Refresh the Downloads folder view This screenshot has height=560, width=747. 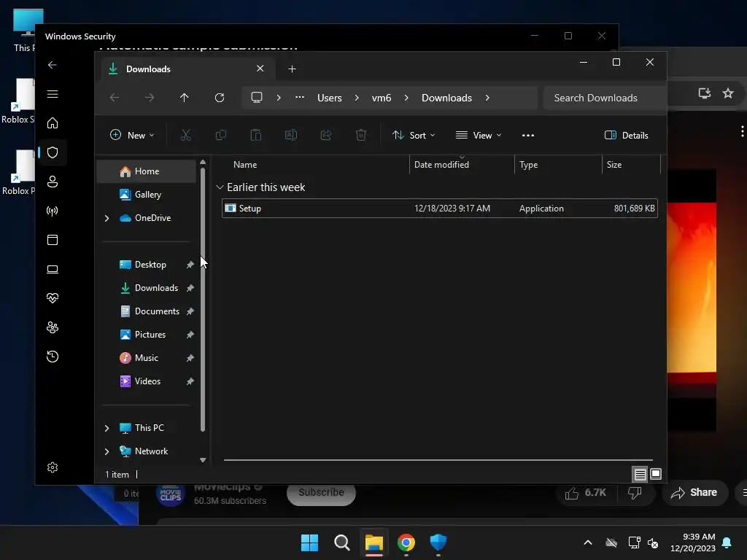220,98
